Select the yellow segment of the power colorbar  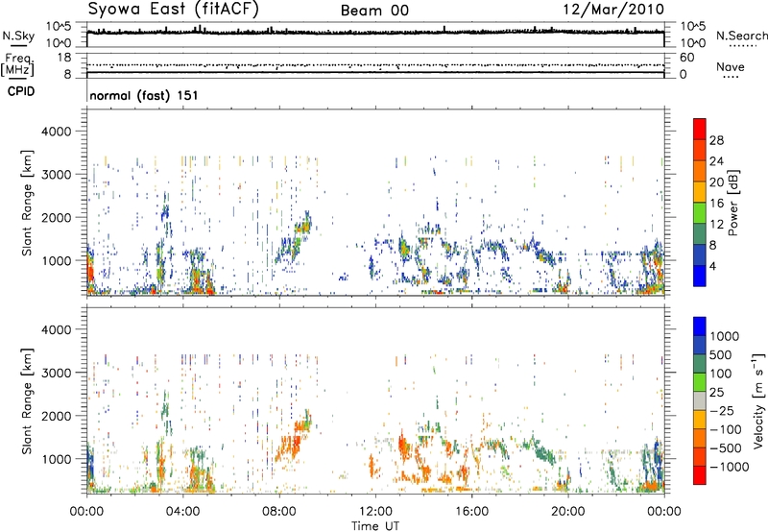point(700,192)
